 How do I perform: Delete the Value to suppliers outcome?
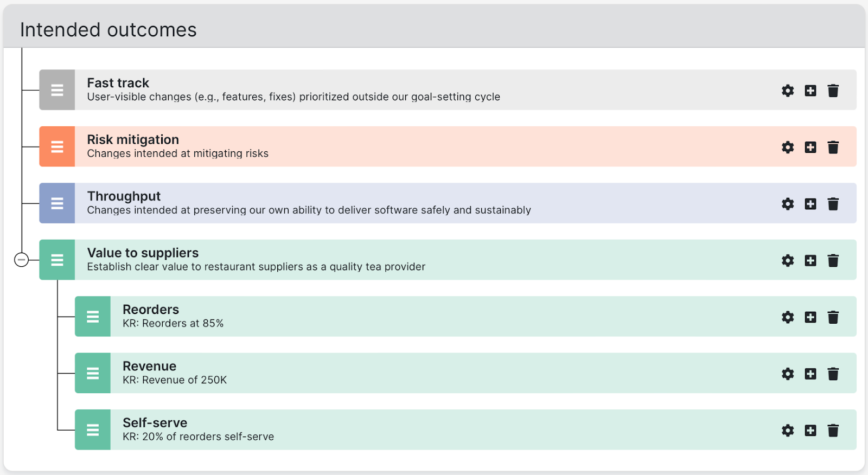coord(833,260)
